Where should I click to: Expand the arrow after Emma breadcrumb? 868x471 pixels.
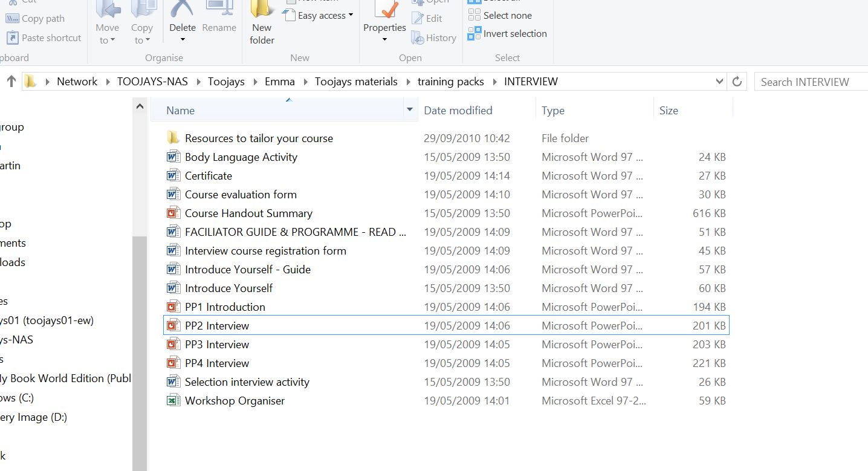tap(305, 82)
